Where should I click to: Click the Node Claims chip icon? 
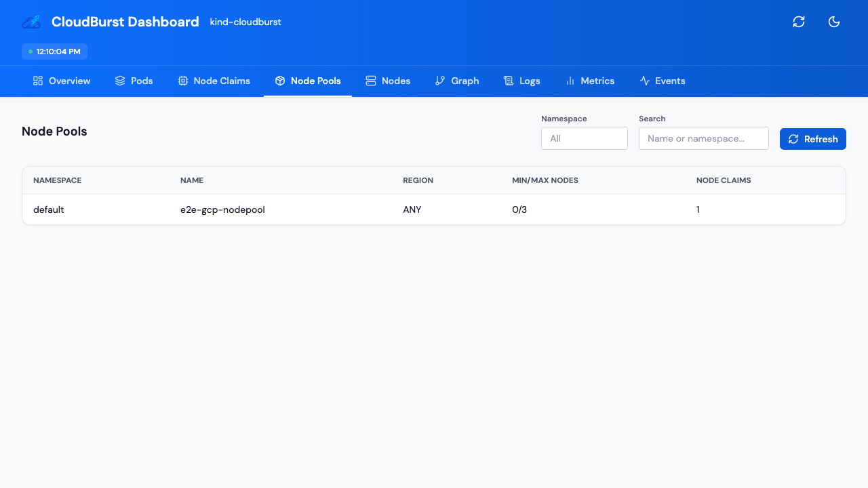tap(183, 81)
